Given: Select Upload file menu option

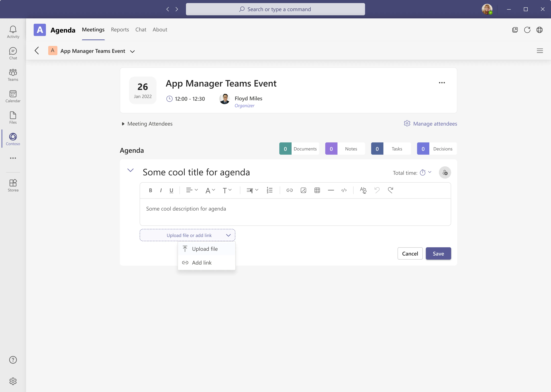Looking at the screenshot, I should (x=206, y=249).
